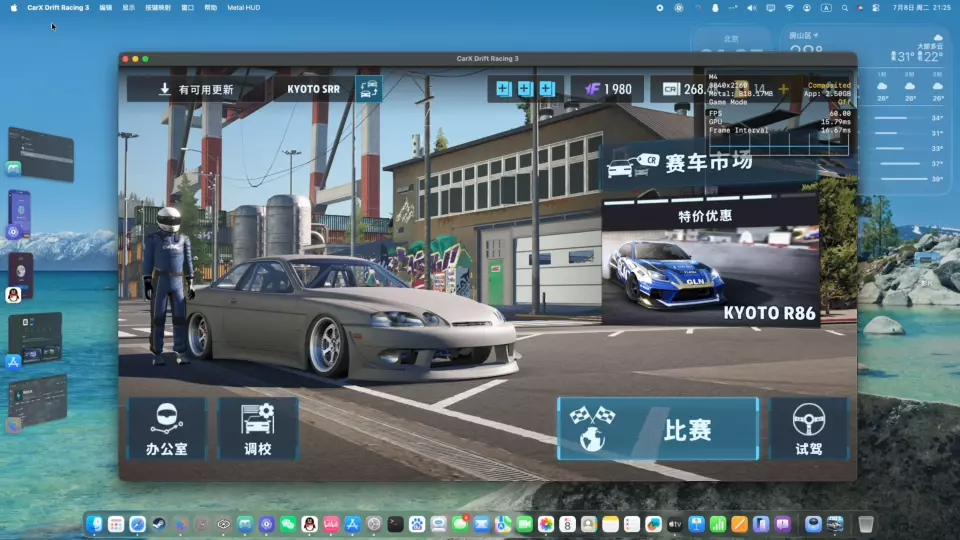Select the App Store Stage Manager thumbnail
Image resolution: width=960 pixels, height=540 pixels.
34,339
